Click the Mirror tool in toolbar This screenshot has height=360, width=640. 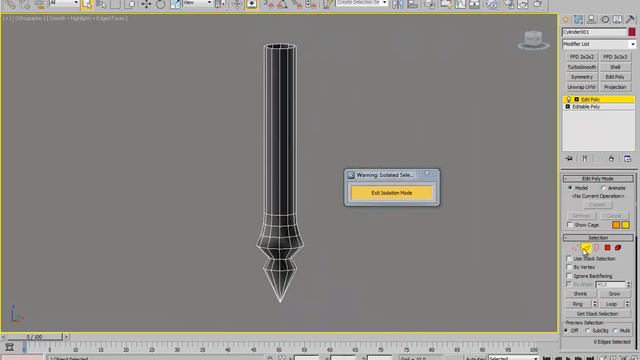tap(398, 4)
